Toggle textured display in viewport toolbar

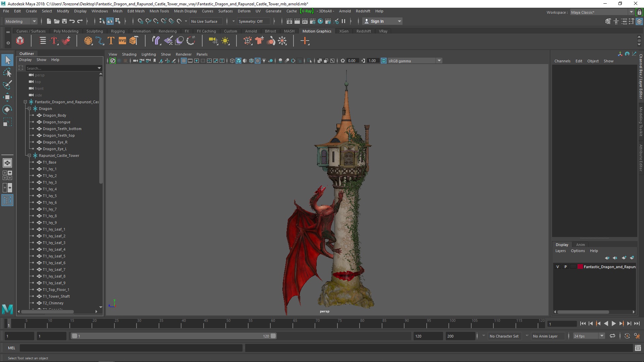pyautogui.click(x=258, y=61)
